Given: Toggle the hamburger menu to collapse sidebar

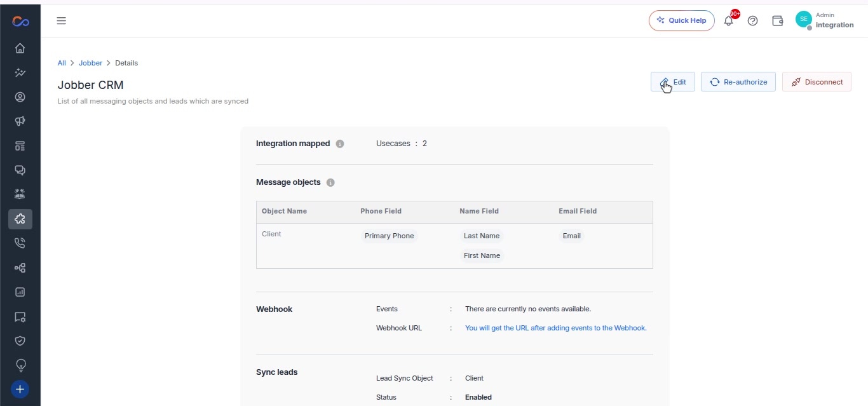Looking at the screenshot, I should tap(62, 20).
